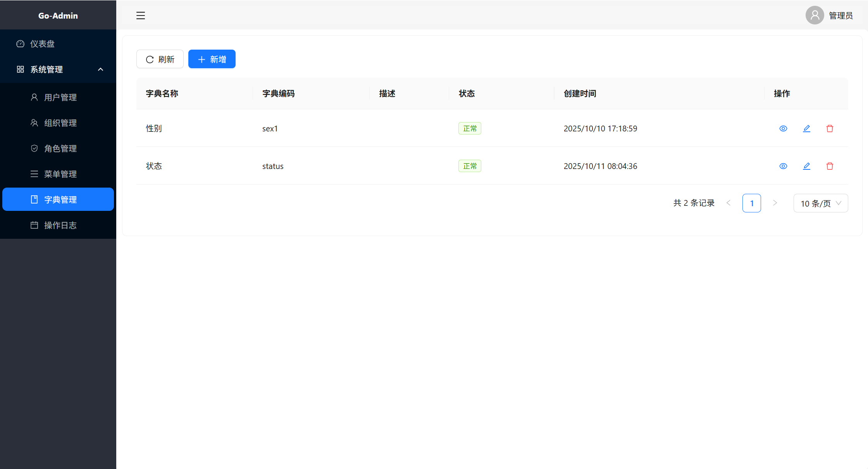The width and height of the screenshot is (868, 469).
Task: Edit the 性别 dictionary row
Action: [x=806, y=128]
